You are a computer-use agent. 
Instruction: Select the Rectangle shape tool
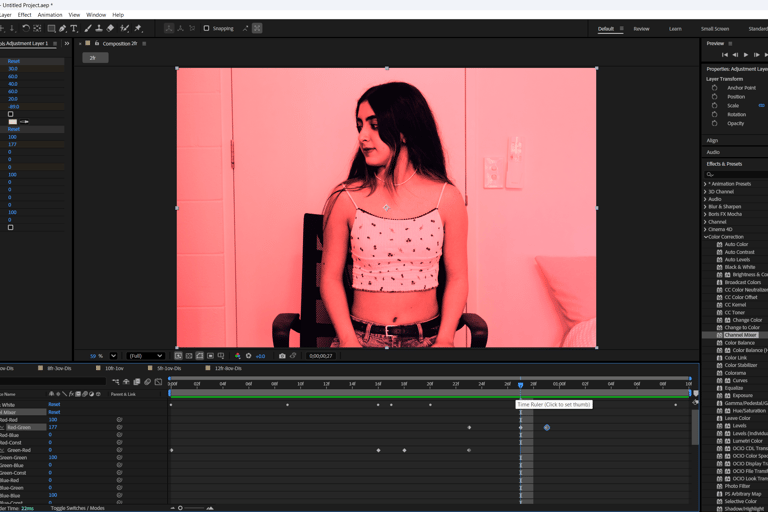click(51, 28)
